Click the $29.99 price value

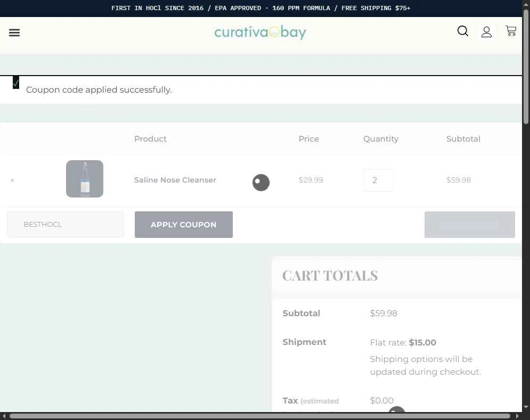pos(311,180)
